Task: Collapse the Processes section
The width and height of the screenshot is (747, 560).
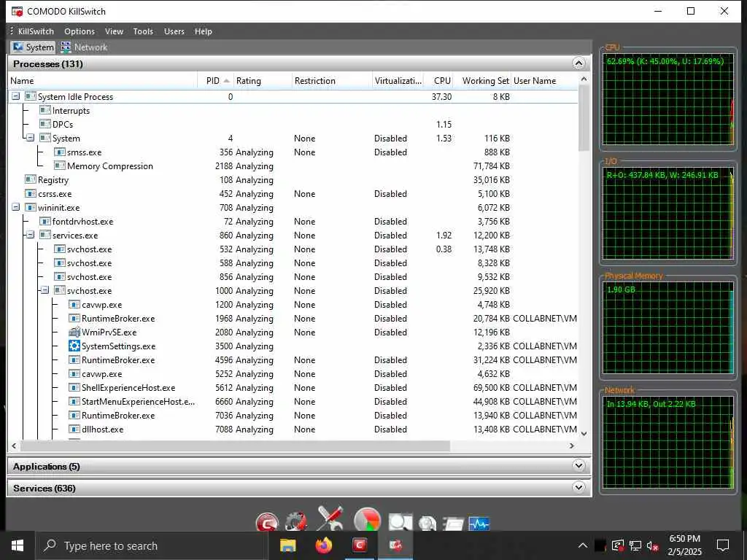Action: [x=578, y=63]
